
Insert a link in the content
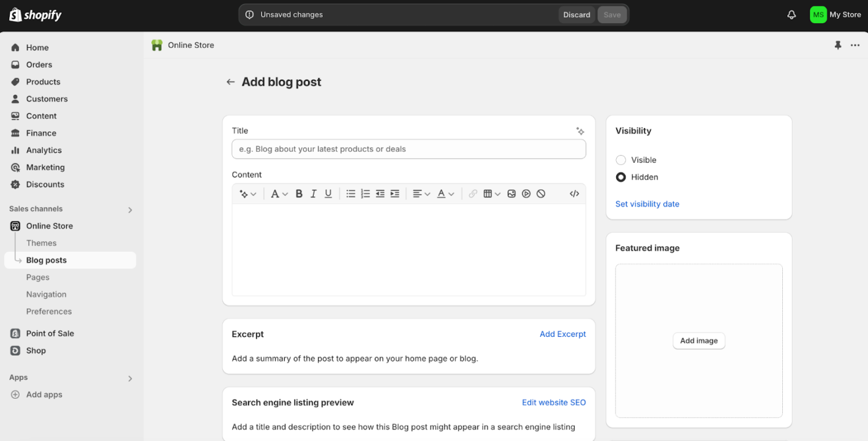[x=472, y=193]
